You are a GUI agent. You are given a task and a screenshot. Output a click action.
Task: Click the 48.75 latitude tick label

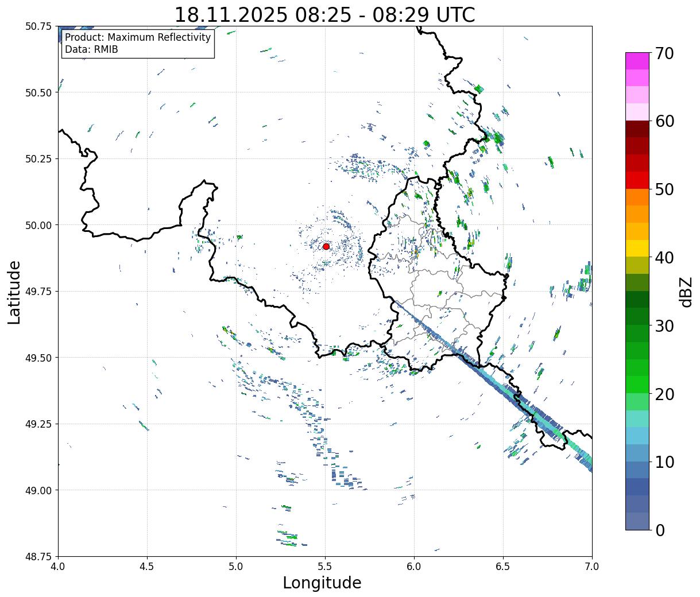click(38, 557)
